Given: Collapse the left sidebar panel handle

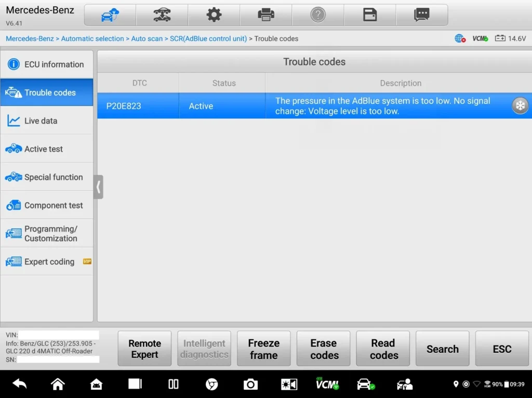Looking at the screenshot, I should pyautogui.click(x=98, y=187).
